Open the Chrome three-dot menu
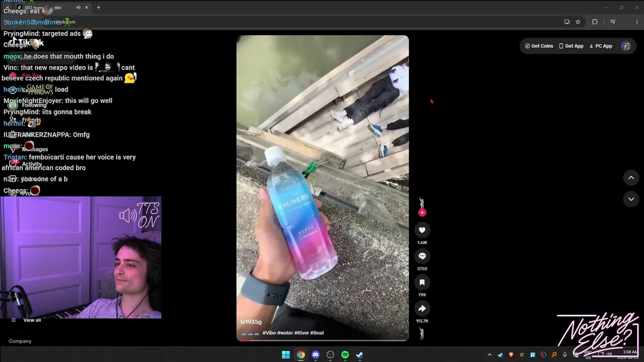The image size is (644, 362). (x=637, y=22)
